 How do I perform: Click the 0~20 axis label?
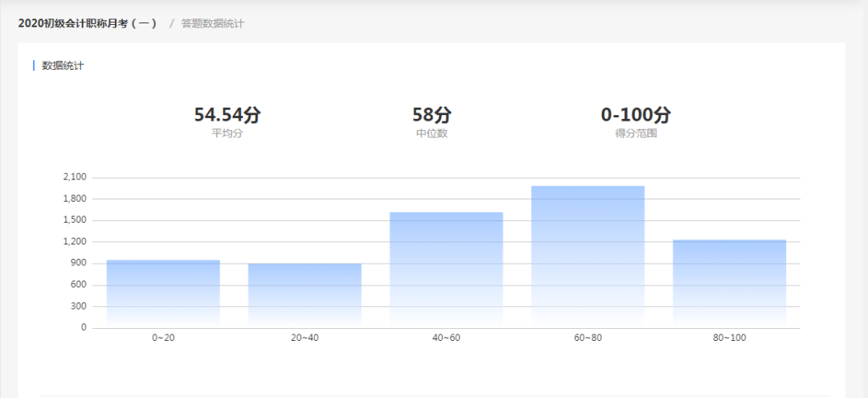tap(163, 339)
